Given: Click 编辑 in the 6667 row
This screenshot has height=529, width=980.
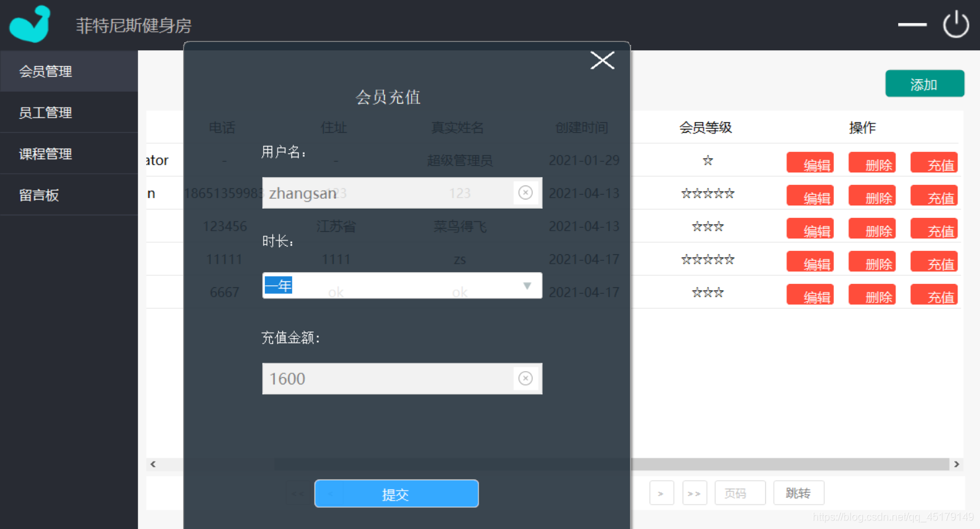Looking at the screenshot, I should (x=810, y=295).
